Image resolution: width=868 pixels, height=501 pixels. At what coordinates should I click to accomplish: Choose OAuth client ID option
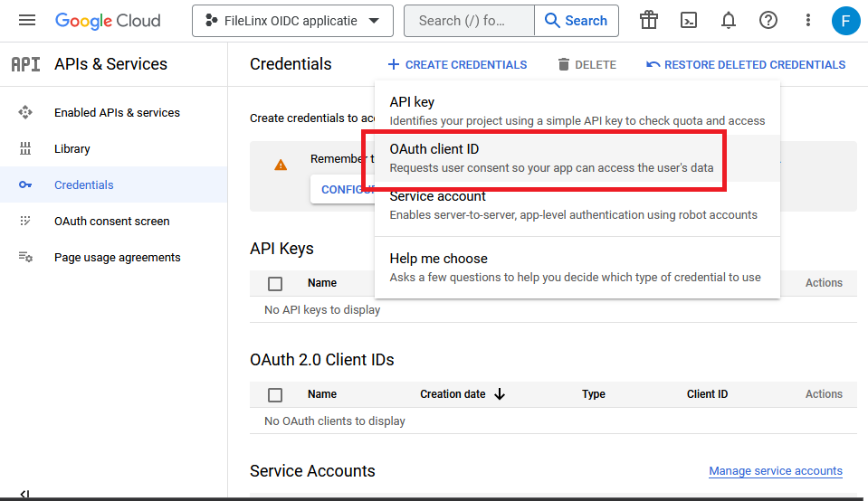[577, 158]
